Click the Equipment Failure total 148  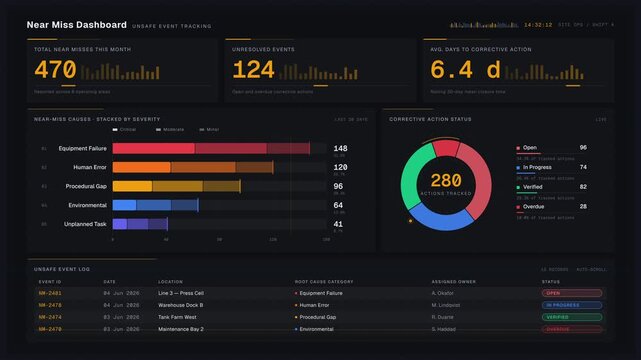341,148
